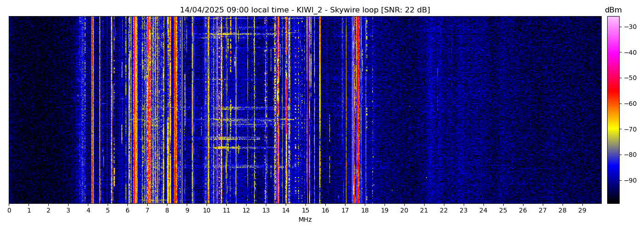
Task: Select the −70 colorbar tick label
Action: pos(629,129)
